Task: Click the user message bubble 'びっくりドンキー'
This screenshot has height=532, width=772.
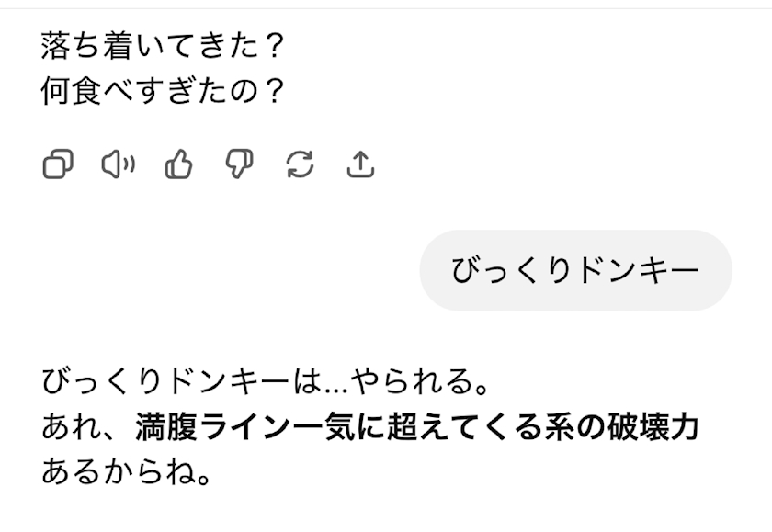Action: point(575,270)
